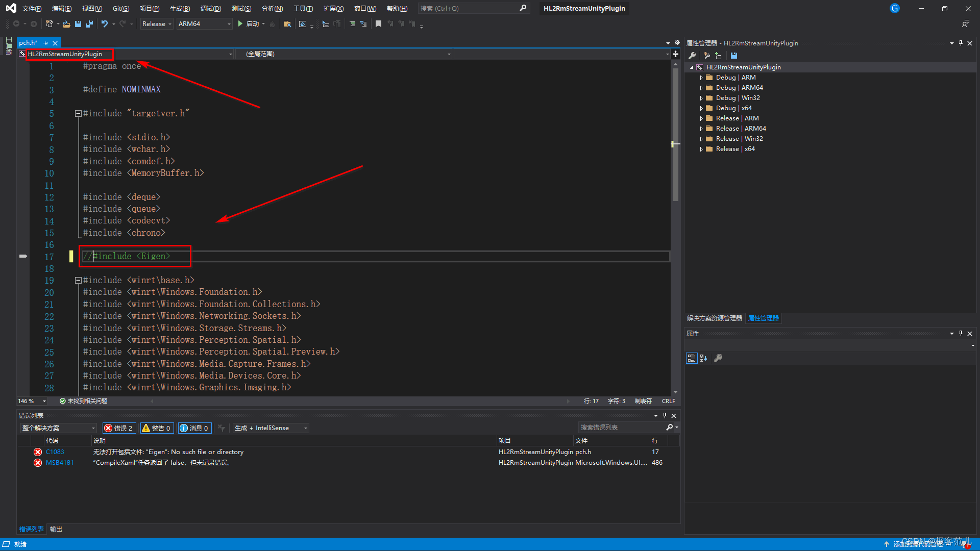Toggle pin on the Properties panel
980x551 pixels.
click(x=961, y=334)
